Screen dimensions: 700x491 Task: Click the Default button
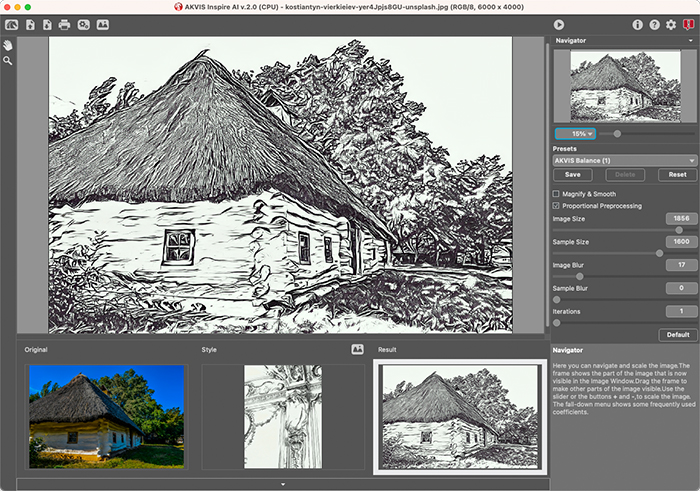677,335
